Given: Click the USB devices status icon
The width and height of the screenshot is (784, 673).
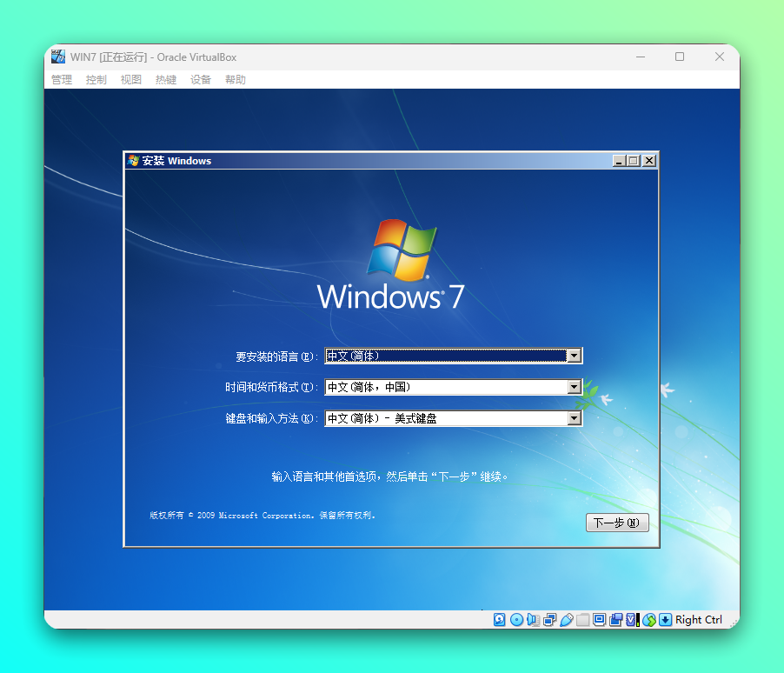Looking at the screenshot, I should click(565, 619).
